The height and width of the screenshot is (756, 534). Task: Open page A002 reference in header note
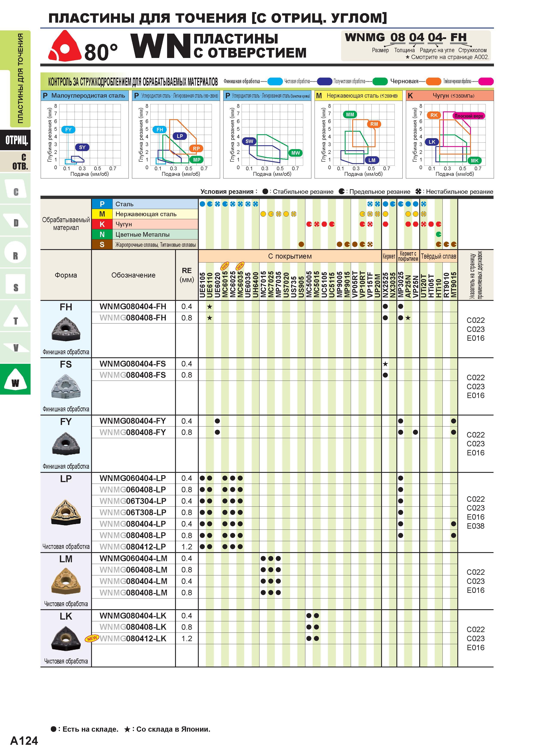pos(481,57)
